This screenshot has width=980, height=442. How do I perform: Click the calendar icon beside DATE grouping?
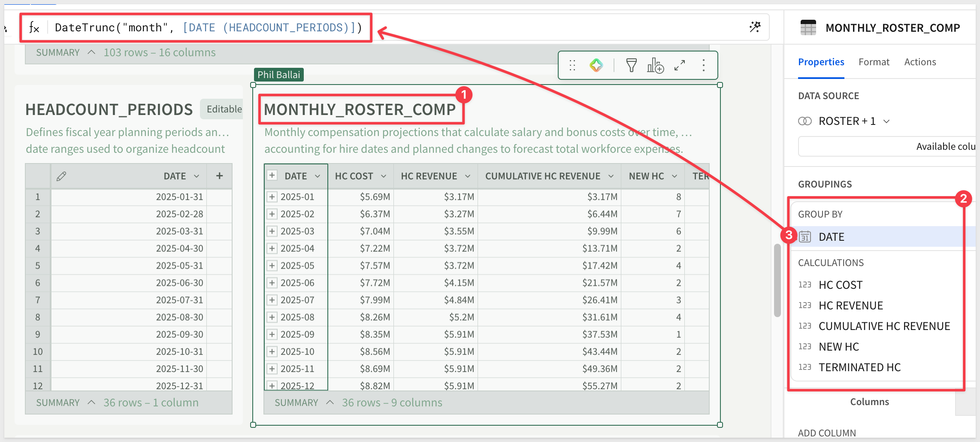[805, 237]
